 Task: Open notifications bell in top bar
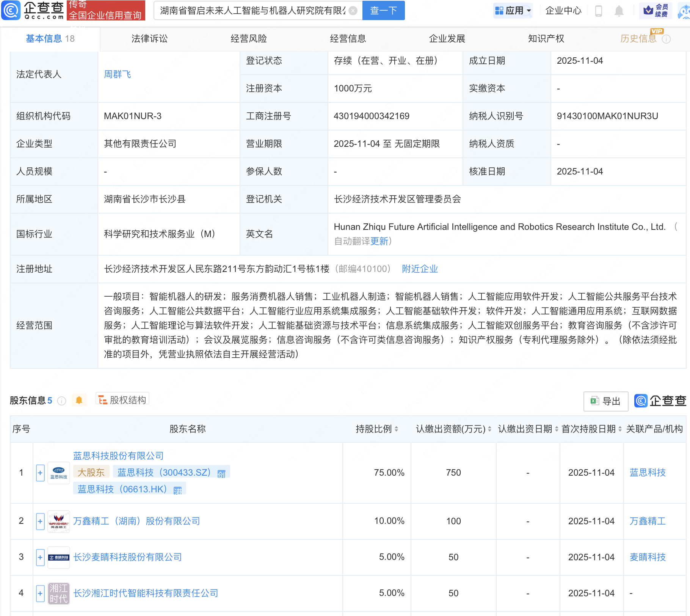(x=619, y=11)
